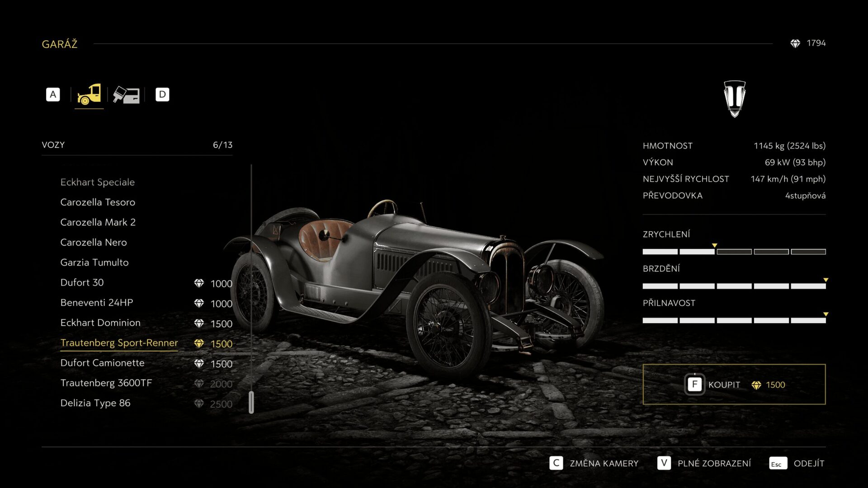Click the Brzdění braking bar

(734, 286)
